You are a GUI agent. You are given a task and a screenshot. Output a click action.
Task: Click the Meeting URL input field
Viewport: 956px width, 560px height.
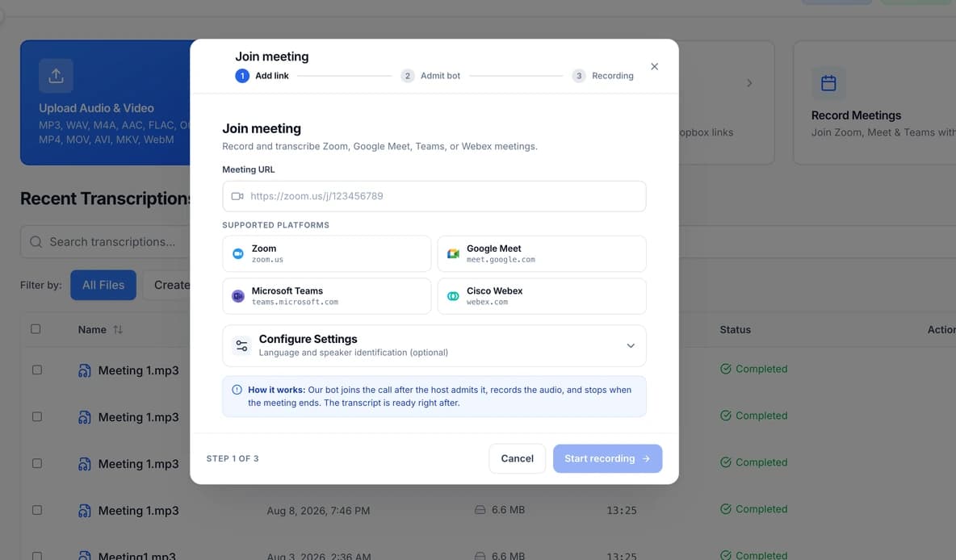tap(434, 196)
